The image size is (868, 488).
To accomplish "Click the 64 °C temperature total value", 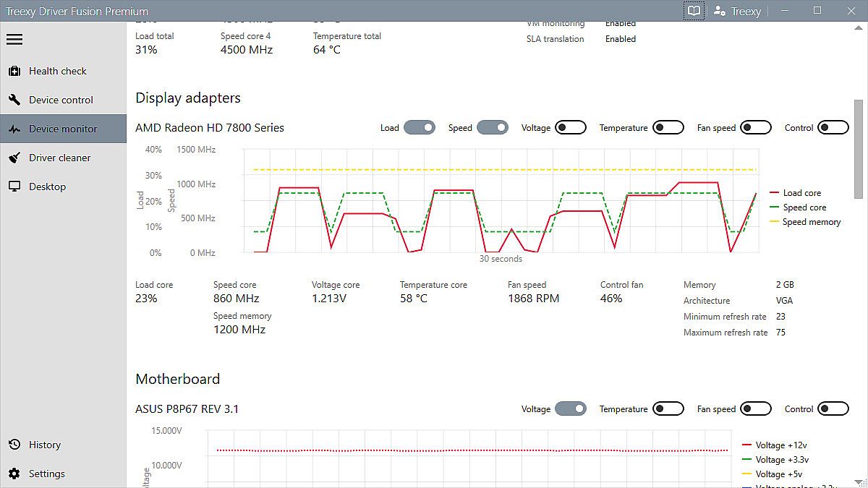I will click(327, 50).
